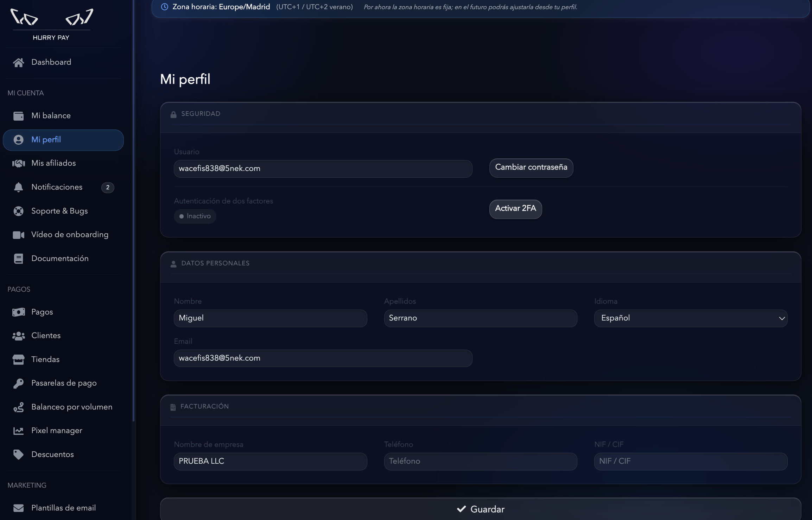Open Pasarelas de pago menu entry

pyautogui.click(x=63, y=383)
